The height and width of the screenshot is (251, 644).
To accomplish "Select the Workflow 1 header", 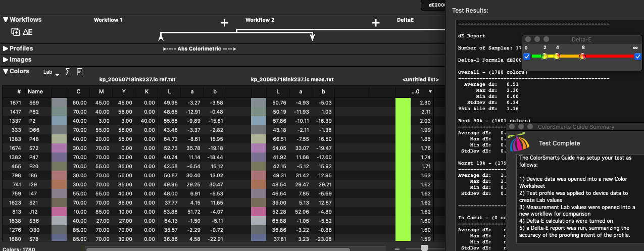I will 108,20.
